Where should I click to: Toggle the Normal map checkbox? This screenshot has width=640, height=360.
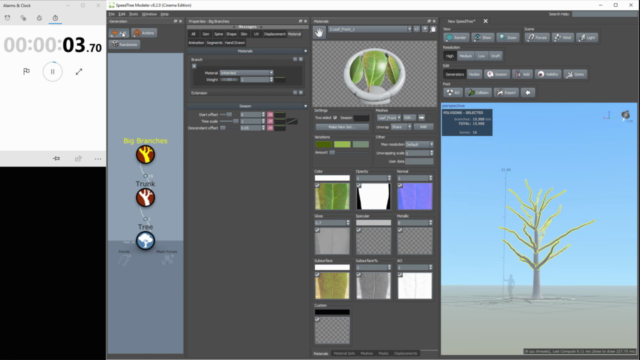click(x=400, y=185)
